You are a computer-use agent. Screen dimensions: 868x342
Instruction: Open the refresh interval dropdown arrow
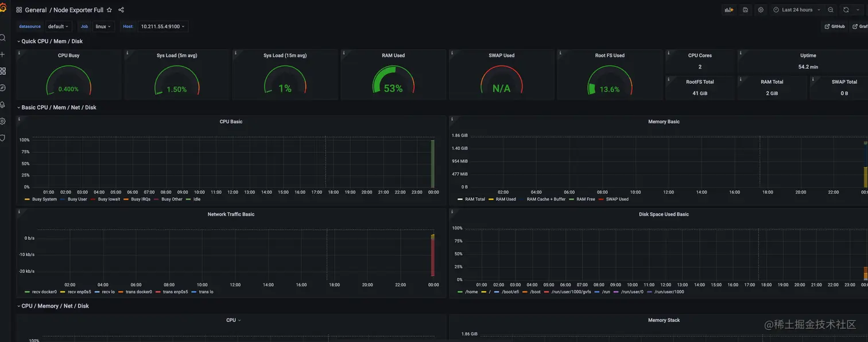pos(858,10)
